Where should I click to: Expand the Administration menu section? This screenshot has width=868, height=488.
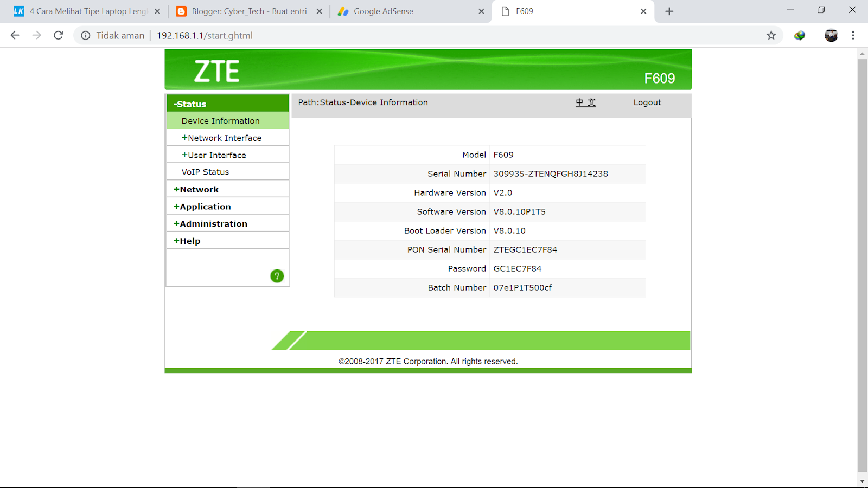[x=228, y=223]
